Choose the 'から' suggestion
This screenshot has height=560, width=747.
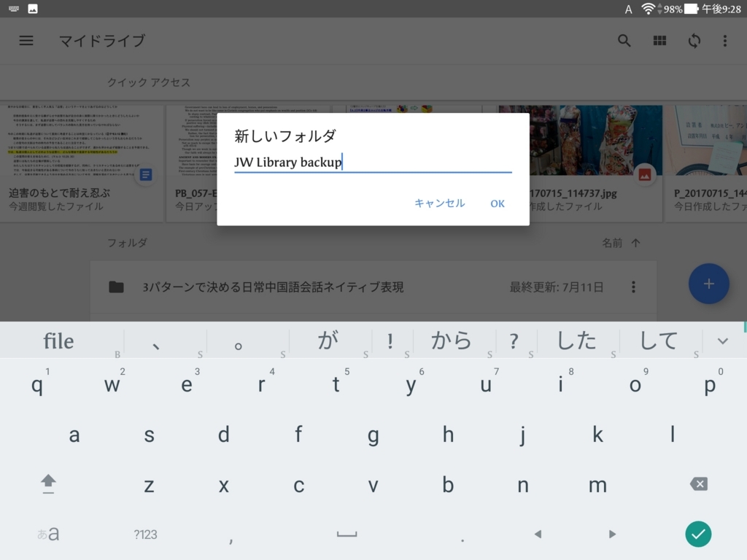pos(451,341)
